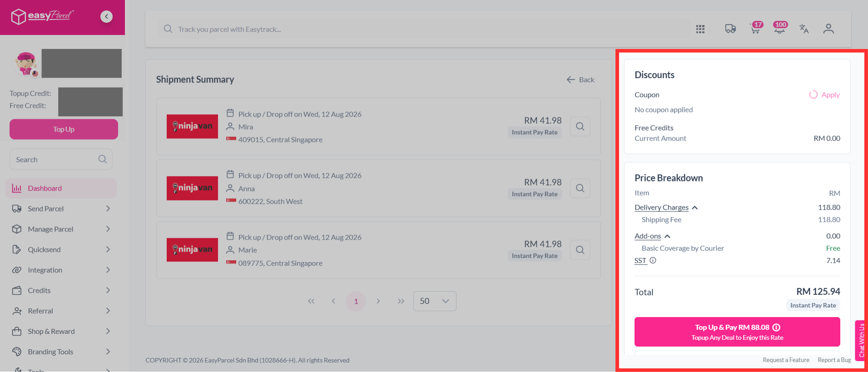Click the 'RM 125.94' total amount
Image resolution: width=868 pixels, height=372 pixels.
pos(818,291)
